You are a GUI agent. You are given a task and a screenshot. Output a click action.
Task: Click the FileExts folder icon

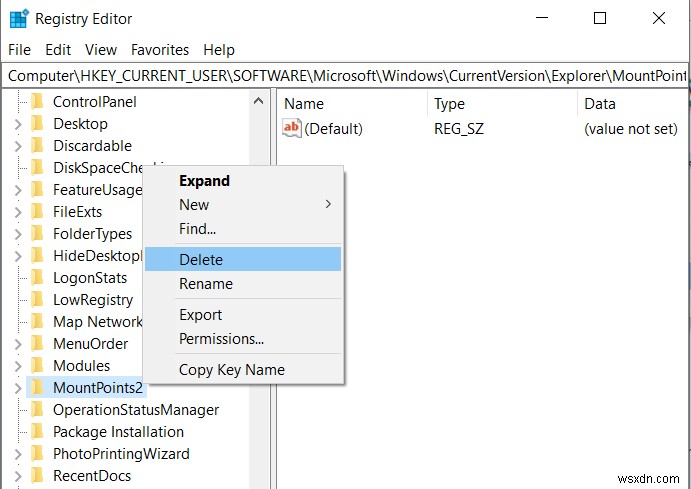(38, 212)
